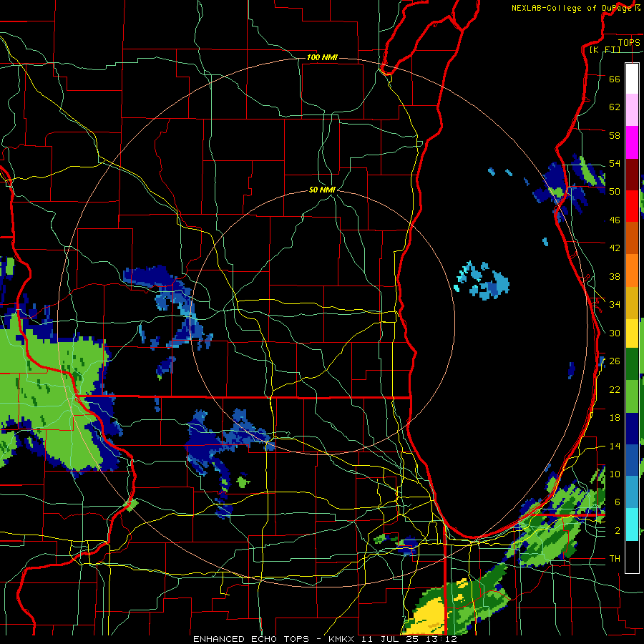644x644 pixels.
Task: Click the 58 value on the legend
Action: [x=615, y=135]
